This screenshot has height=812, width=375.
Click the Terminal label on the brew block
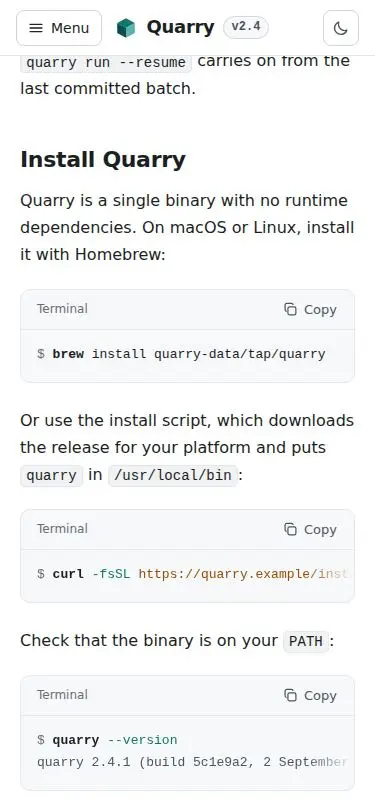click(62, 309)
